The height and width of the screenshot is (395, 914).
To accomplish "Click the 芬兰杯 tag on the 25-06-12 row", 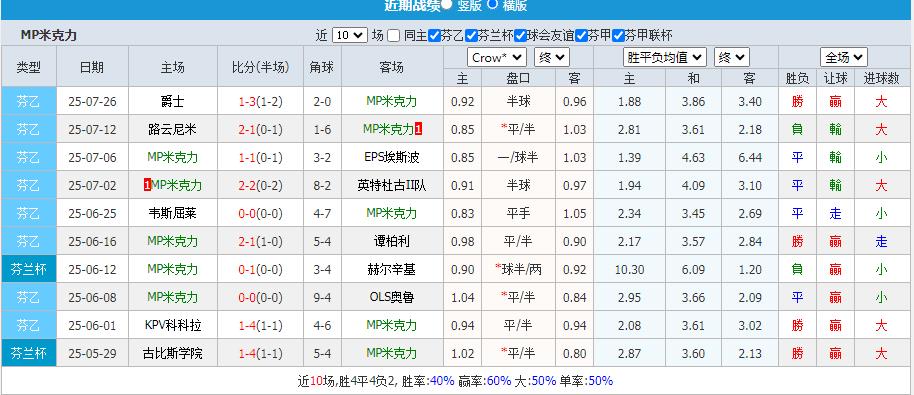I will pyautogui.click(x=29, y=269).
